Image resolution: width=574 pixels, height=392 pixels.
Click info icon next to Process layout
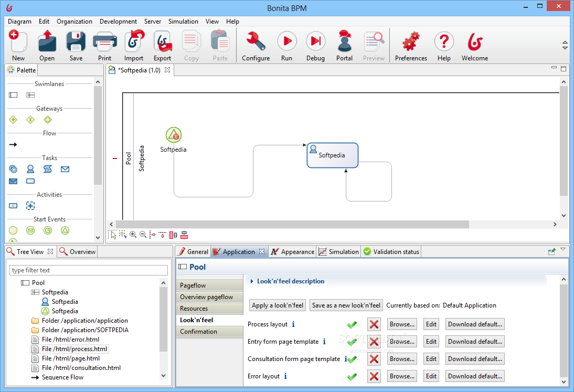tap(293, 324)
